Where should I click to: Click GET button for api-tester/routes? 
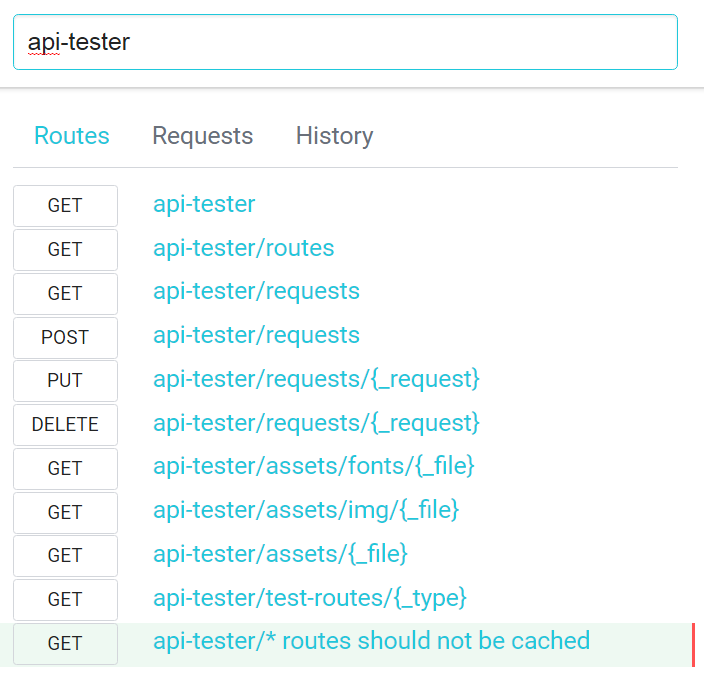(x=65, y=250)
